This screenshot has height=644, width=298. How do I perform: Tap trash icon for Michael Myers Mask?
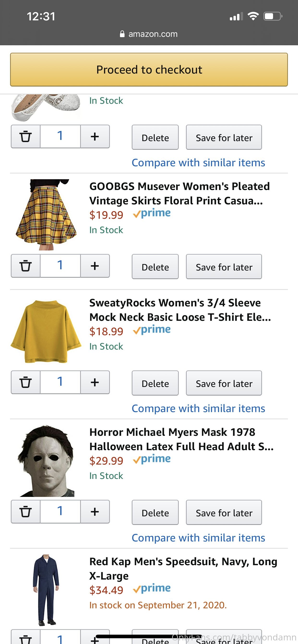[x=25, y=512]
